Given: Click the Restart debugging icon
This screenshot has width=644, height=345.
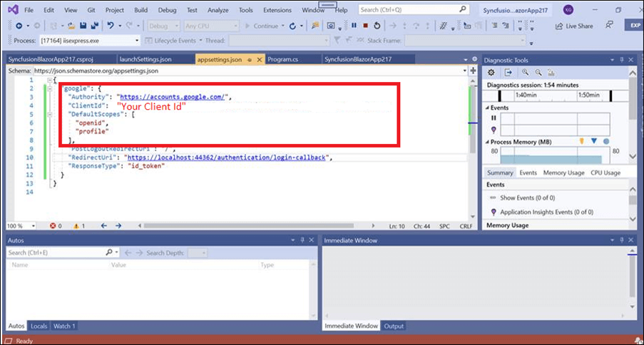Looking at the screenshot, I should (x=377, y=26).
